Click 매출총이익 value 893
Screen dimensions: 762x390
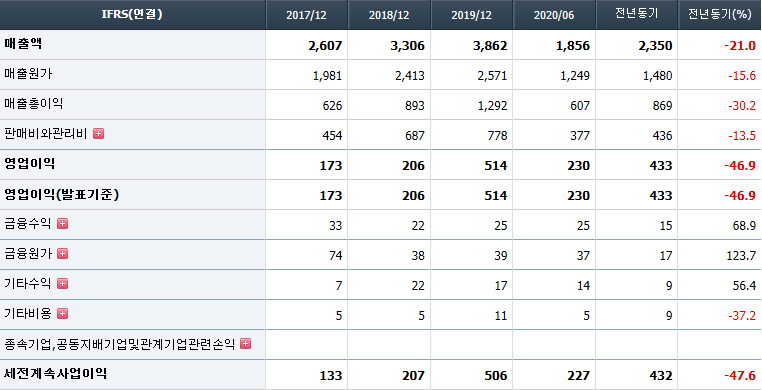click(415, 106)
